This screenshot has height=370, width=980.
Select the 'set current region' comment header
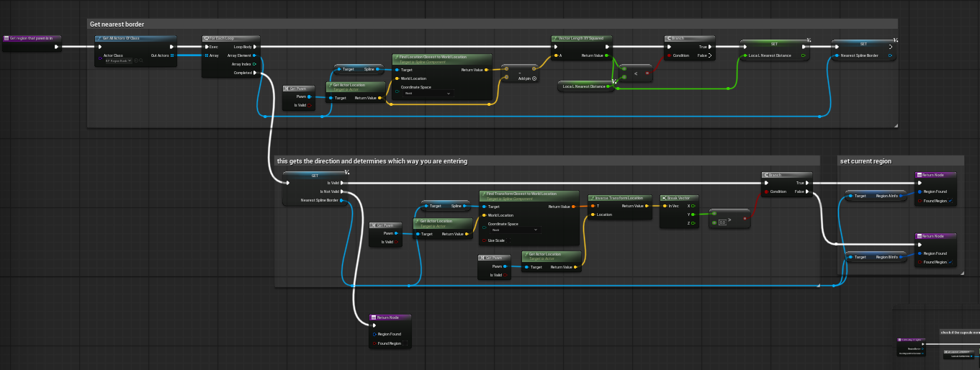point(866,161)
